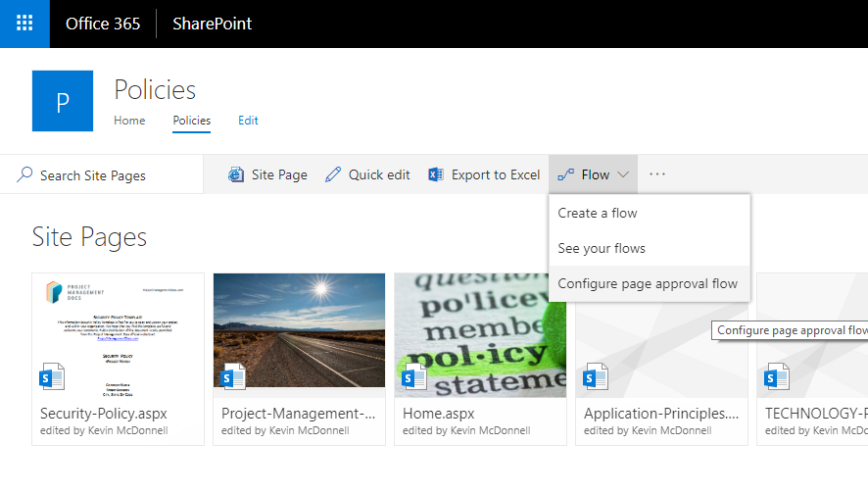This screenshot has height=494, width=868.
Task: Click the page file icon on Security-Policy.aspx
Action: point(53,376)
